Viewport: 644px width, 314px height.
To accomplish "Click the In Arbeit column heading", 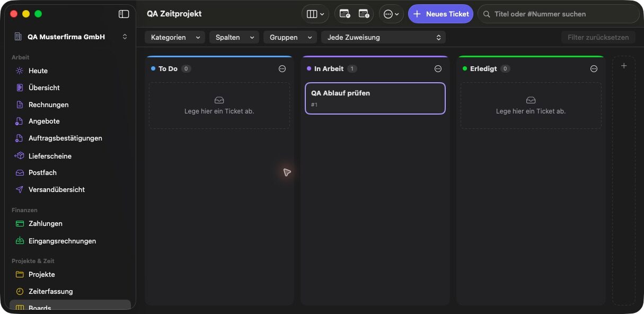I will coord(329,68).
